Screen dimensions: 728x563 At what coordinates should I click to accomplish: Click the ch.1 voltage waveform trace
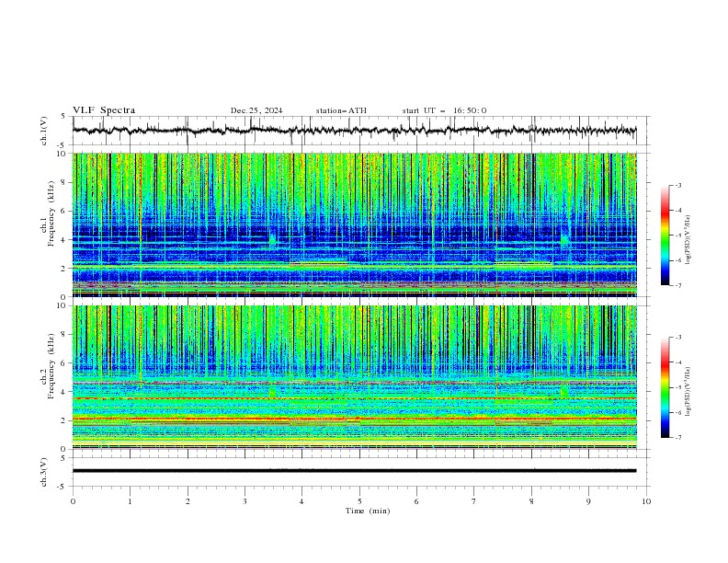pos(354,131)
